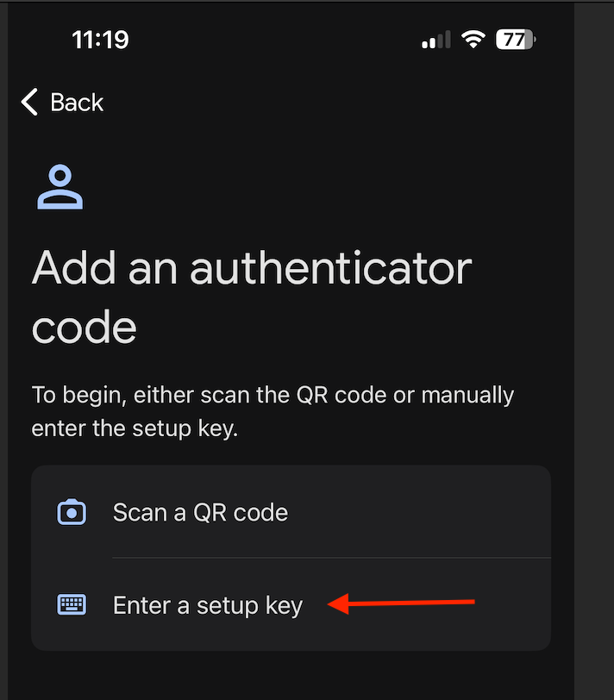Select the camera icon beside Scan a QR code
Image resolution: width=614 pixels, height=700 pixels.
72,511
